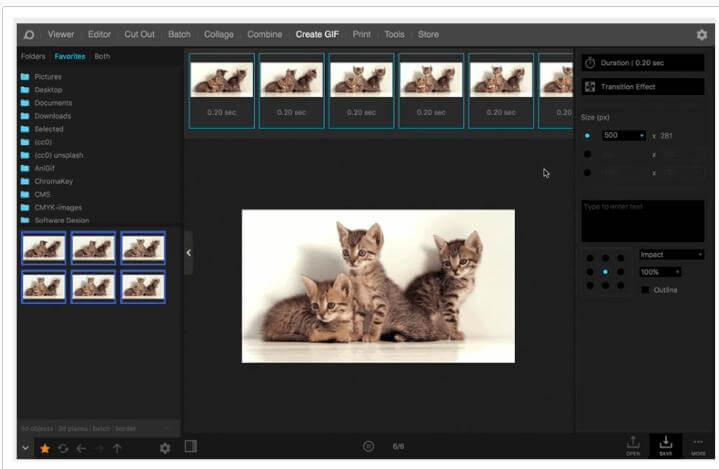This screenshot has height=469, width=719.
Task: Open the Store tab
Action: click(x=428, y=34)
